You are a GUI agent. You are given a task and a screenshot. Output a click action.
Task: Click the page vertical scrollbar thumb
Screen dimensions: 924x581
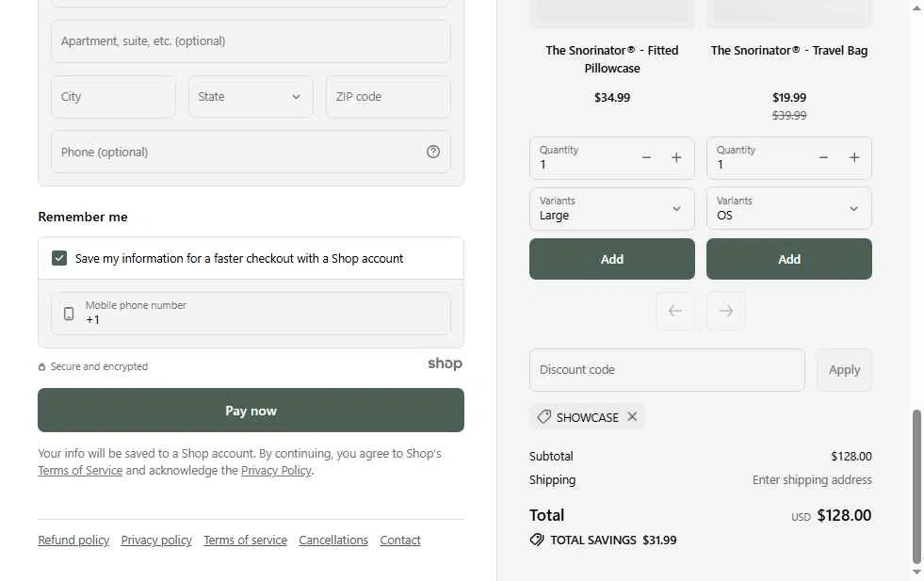(x=916, y=486)
